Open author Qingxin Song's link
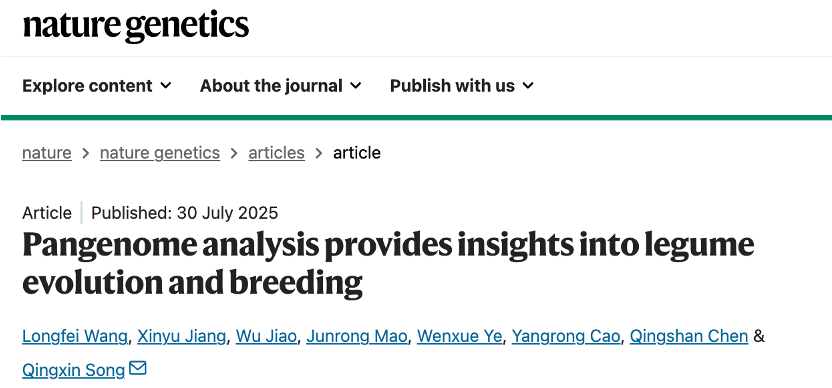Image resolution: width=832 pixels, height=388 pixels. 73,370
